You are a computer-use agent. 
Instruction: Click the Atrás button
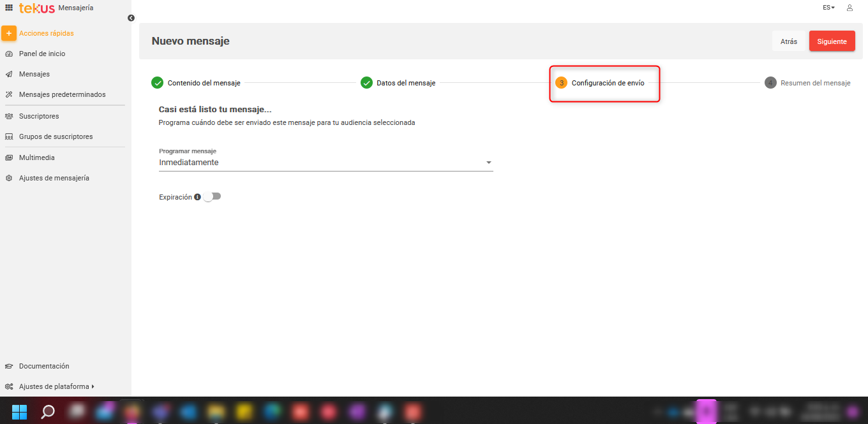(789, 41)
